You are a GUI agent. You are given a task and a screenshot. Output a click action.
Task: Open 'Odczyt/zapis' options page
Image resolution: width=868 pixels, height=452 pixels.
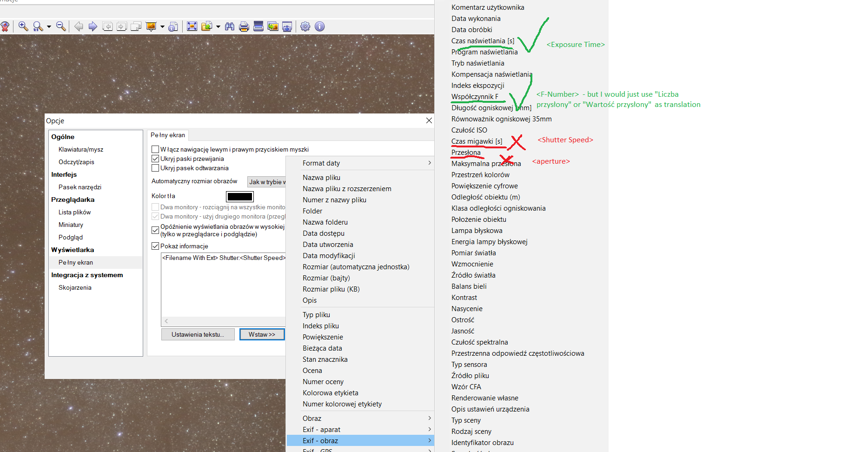click(x=76, y=162)
